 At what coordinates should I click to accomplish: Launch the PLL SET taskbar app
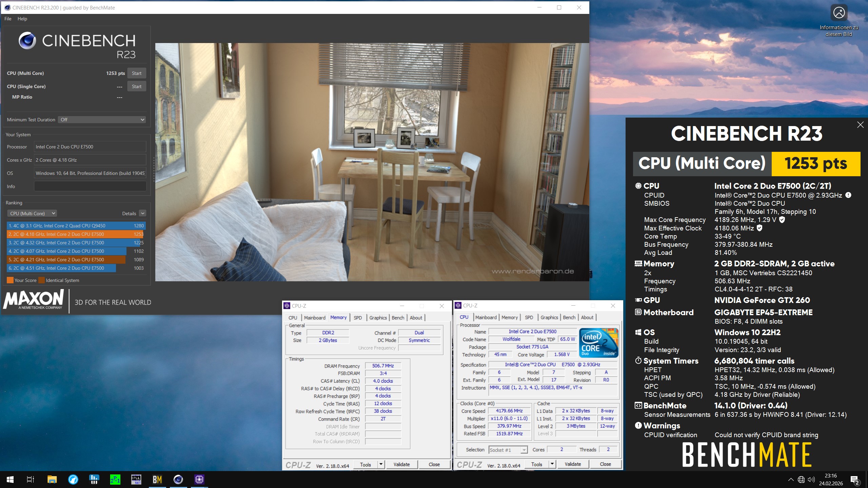(136, 480)
